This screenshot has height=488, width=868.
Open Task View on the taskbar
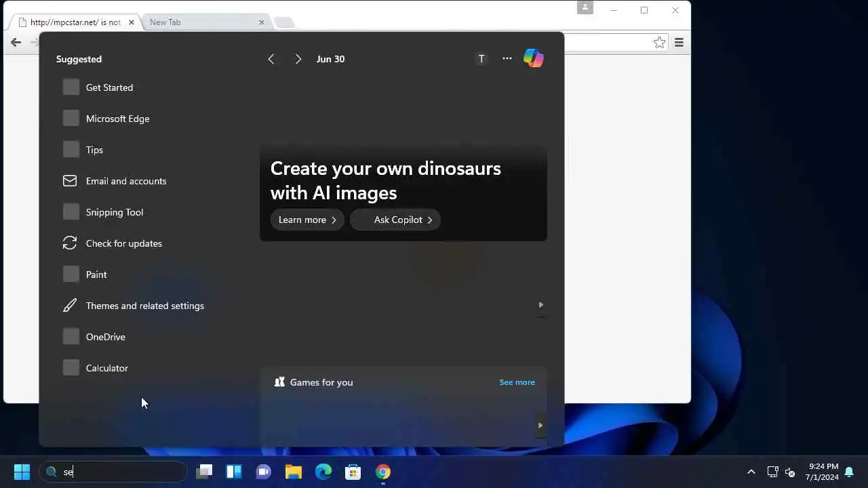point(204,472)
